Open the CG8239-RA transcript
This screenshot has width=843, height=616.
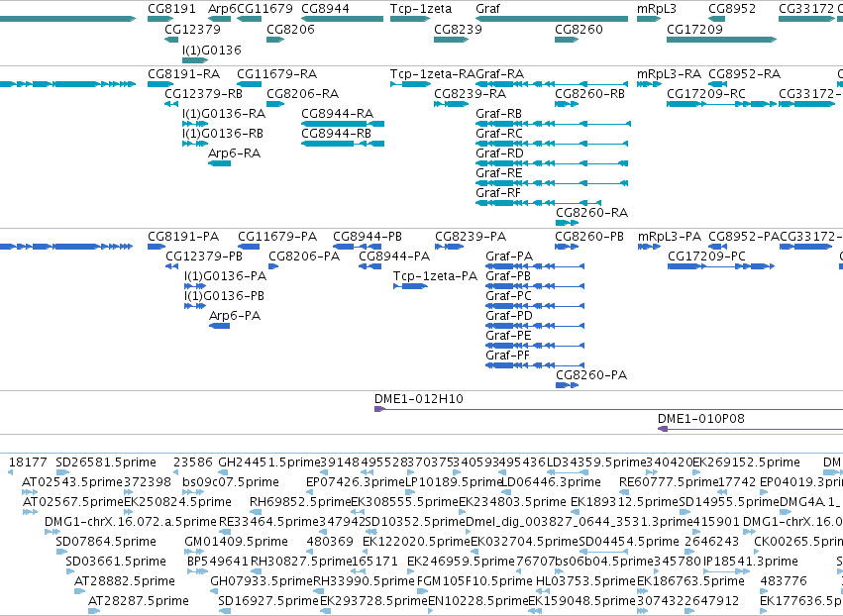tap(471, 93)
